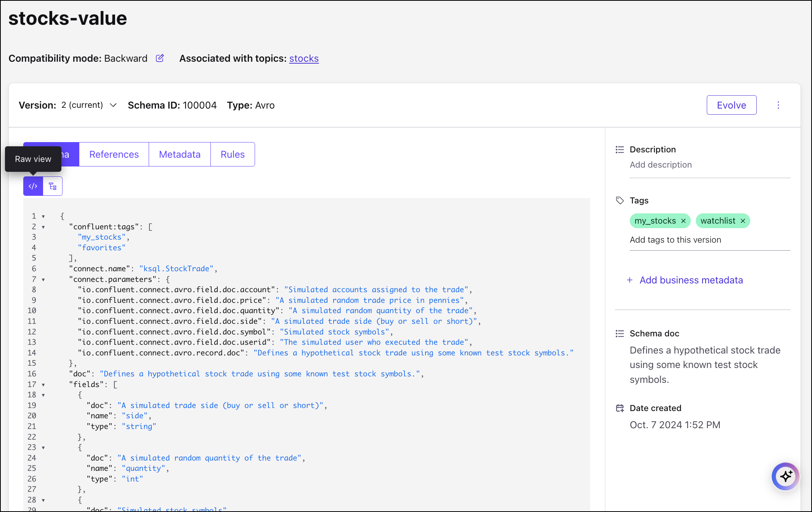Click the Date created calendar icon
812x512 pixels.
[x=620, y=408]
